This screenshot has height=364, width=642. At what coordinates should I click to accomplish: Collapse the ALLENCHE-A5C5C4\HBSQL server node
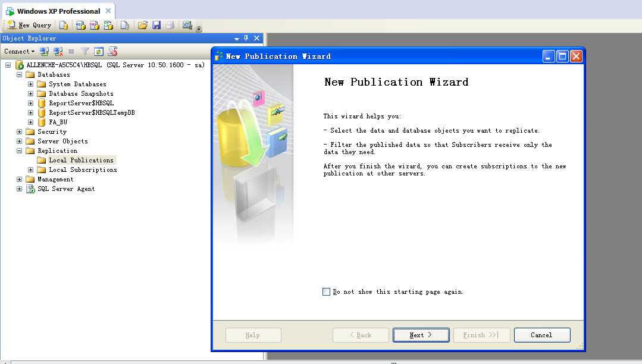(8, 65)
